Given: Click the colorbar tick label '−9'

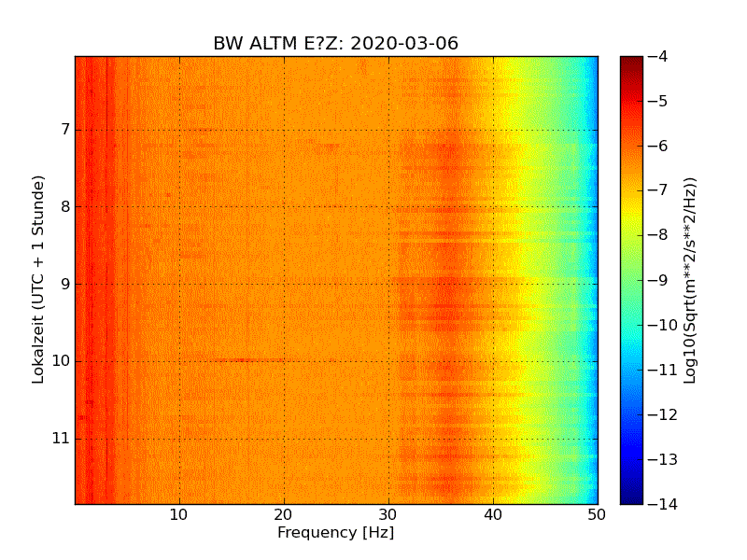Looking at the screenshot, I should click(x=658, y=280).
